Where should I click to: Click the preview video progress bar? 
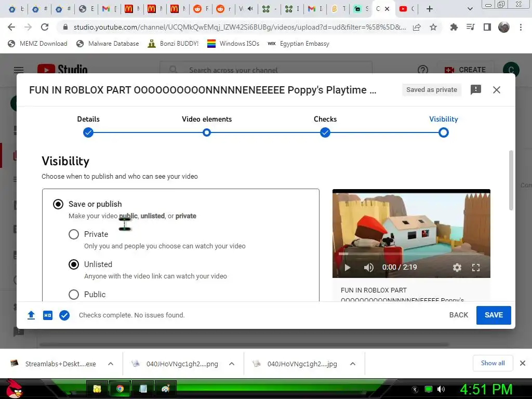411,254
